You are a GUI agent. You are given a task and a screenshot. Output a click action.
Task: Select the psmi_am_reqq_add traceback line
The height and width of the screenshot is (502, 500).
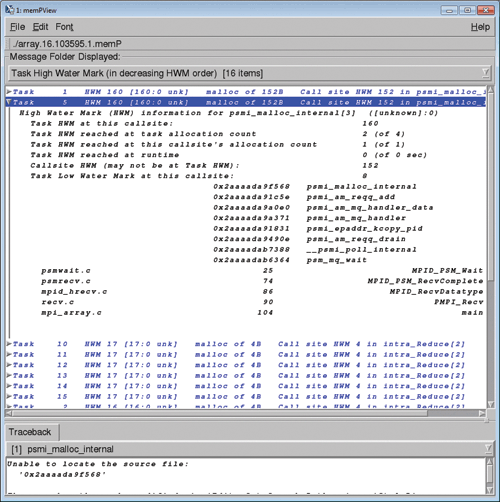pos(304,197)
